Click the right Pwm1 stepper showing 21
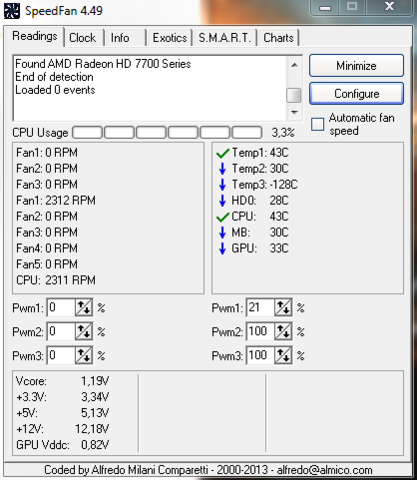417x480 pixels. point(283,307)
